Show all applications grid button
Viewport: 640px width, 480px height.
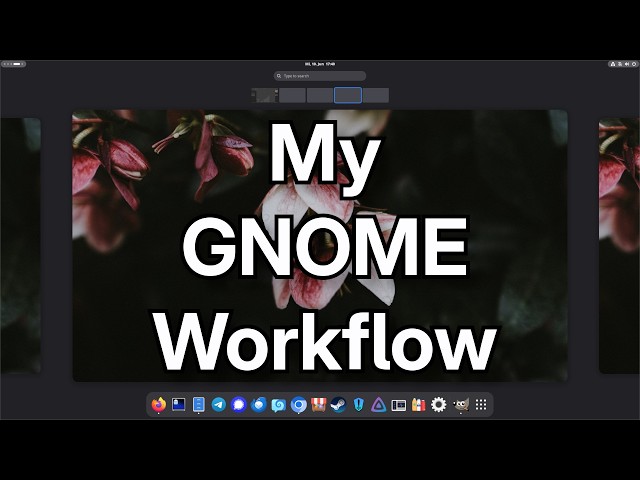(x=481, y=404)
